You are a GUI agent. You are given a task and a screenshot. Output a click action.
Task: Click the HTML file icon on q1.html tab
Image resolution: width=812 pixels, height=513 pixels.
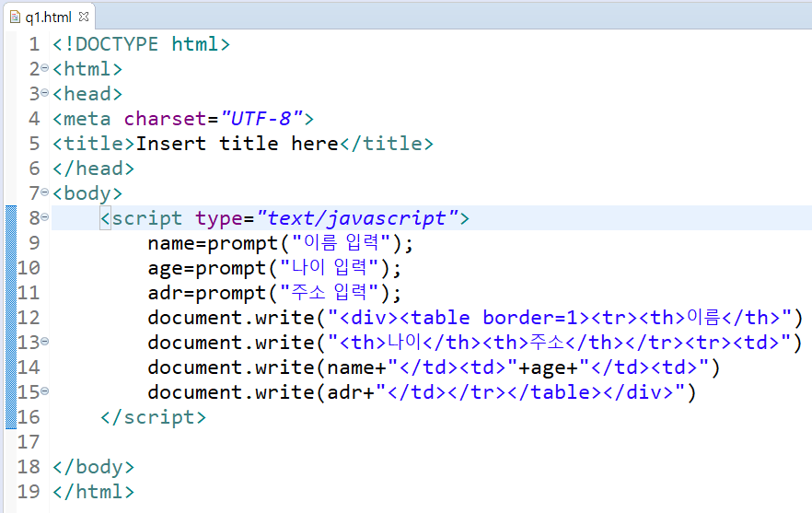(16, 17)
